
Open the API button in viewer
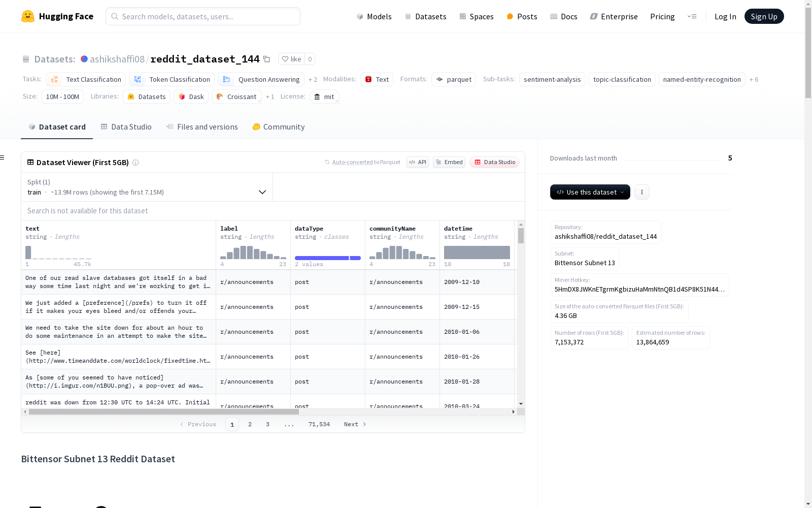pyautogui.click(x=418, y=162)
